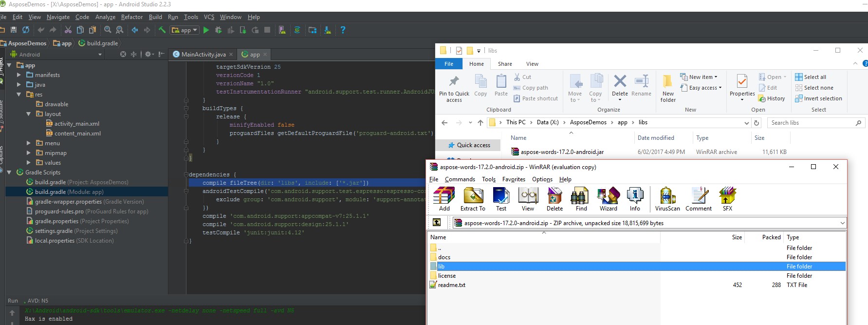Open content_main.xml in project tree

pos(74,133)
